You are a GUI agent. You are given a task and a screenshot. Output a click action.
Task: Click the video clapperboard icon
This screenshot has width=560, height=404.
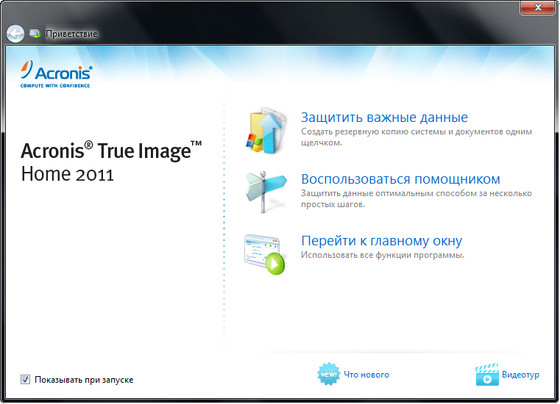[487, 374]
